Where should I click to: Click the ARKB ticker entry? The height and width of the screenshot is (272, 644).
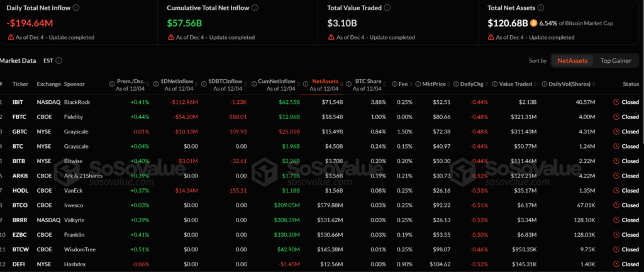[19, 176]
